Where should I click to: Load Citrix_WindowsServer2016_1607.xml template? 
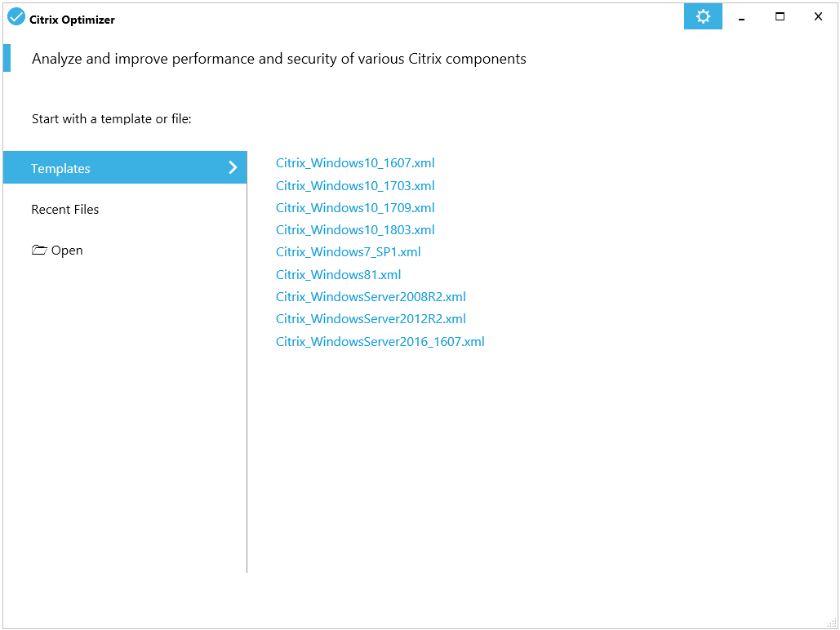pyautogui.click(x=380, y=342)
